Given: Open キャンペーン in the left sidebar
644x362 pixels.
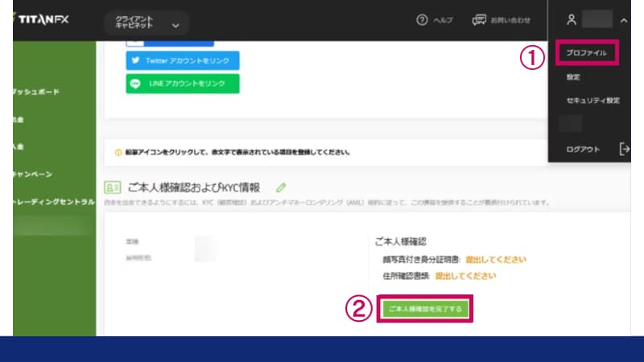Looking at the screenshot, I should 32,174.
